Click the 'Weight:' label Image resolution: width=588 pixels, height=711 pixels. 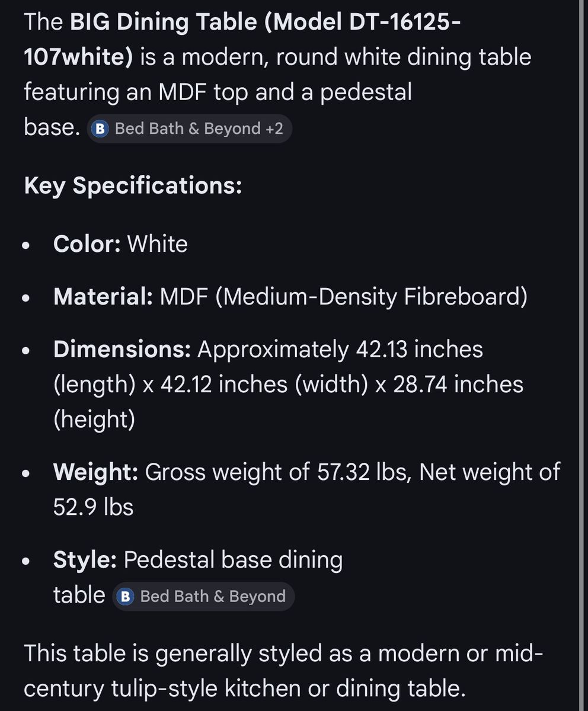[95, 472]
